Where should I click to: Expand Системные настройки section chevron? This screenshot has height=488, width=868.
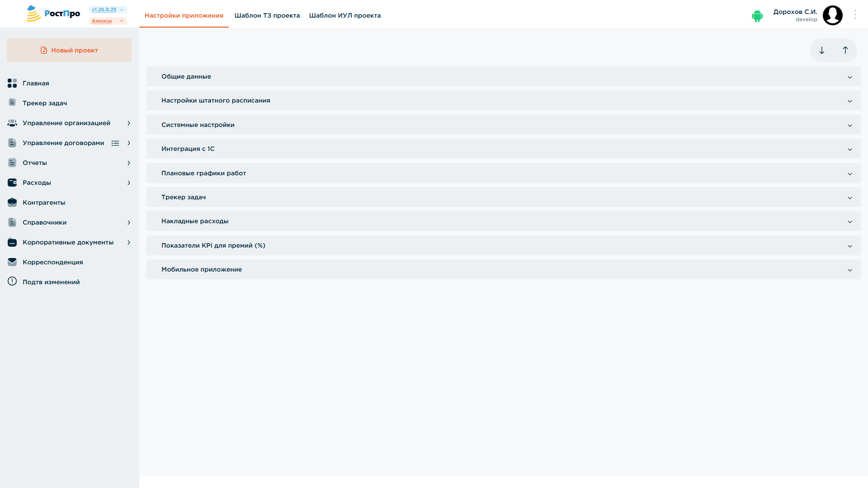point(850,126)
